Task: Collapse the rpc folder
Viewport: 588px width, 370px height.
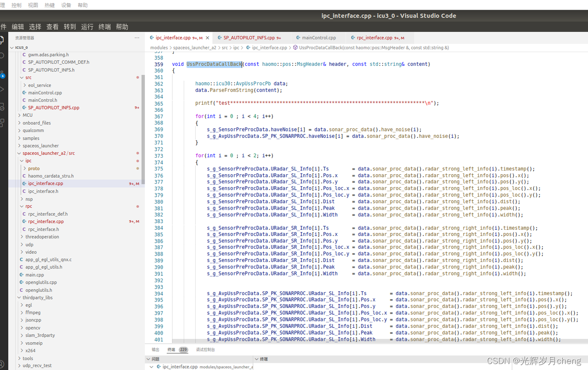Action: point(76,206)
